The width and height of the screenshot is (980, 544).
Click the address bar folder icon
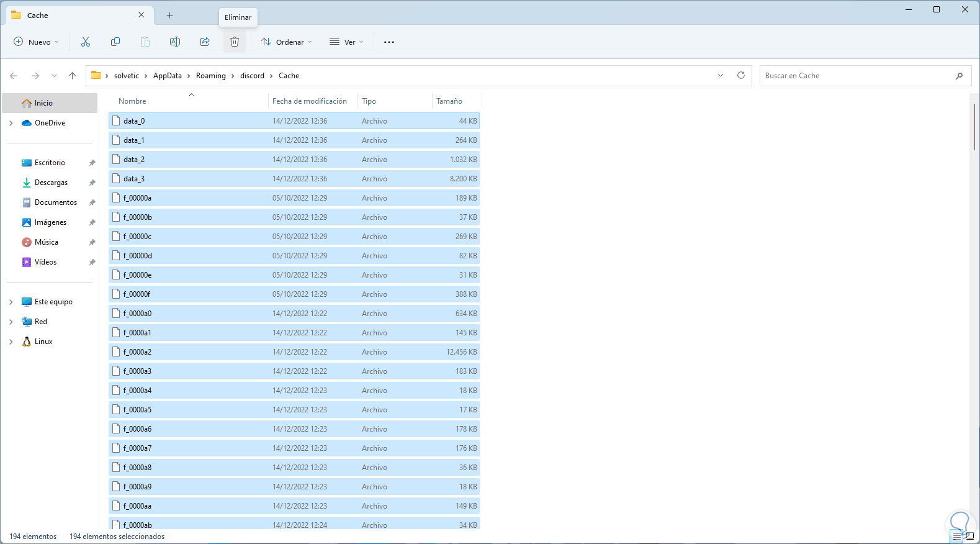(96, 75)
